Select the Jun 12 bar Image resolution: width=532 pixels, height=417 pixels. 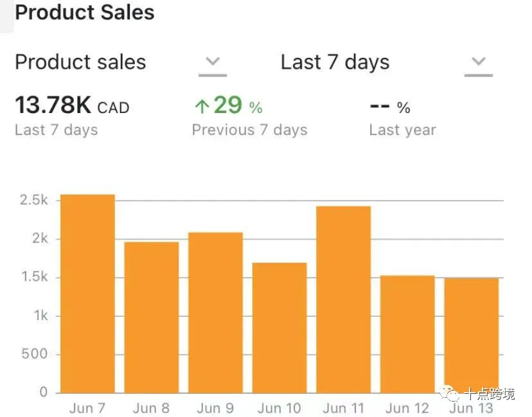[x=407, y=335]
